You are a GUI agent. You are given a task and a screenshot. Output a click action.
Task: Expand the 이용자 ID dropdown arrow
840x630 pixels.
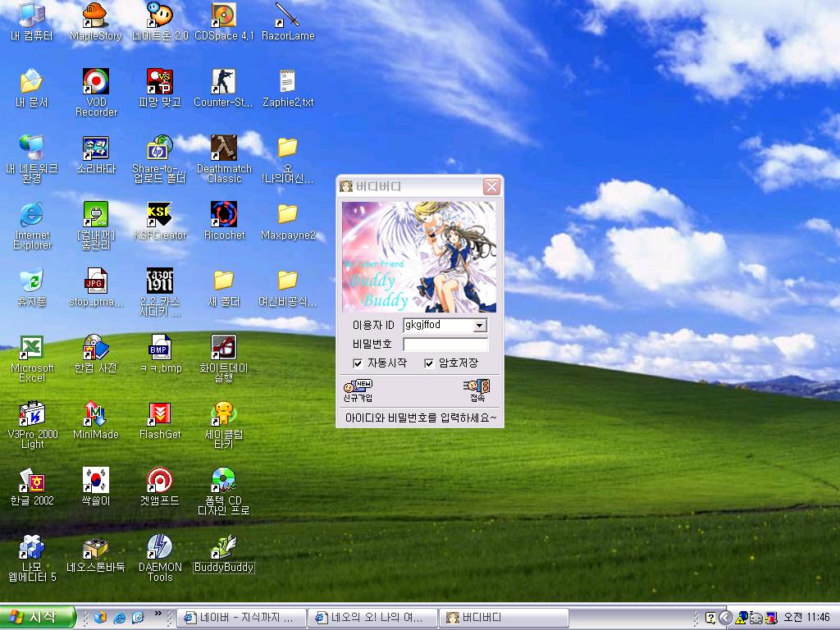click(480, 325)
